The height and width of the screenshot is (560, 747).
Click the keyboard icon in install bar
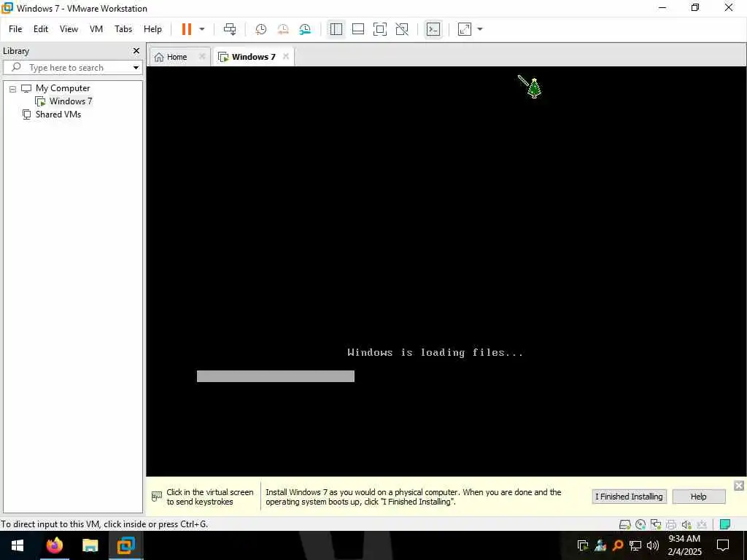pos(157,497)
